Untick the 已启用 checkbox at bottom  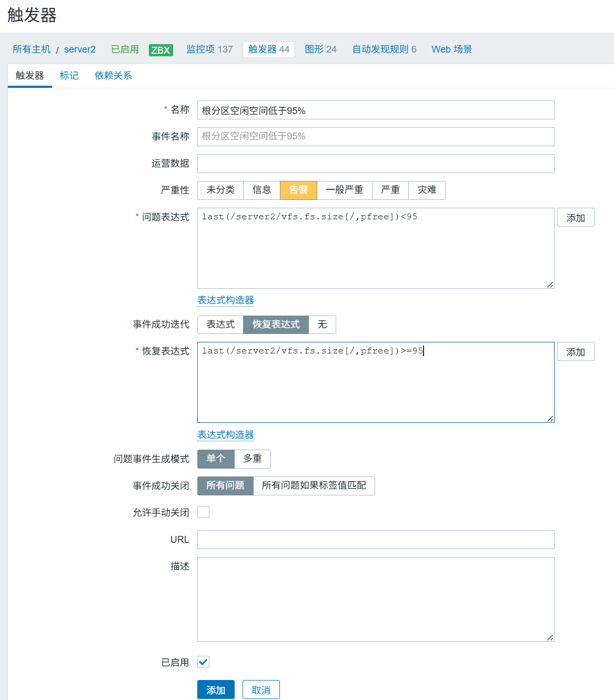coord(203,662)
